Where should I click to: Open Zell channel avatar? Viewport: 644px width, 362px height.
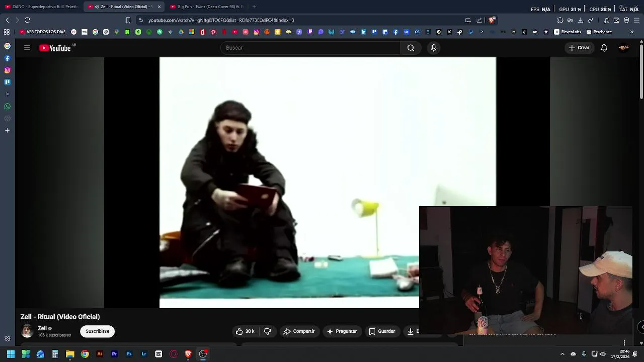(27, 331)
